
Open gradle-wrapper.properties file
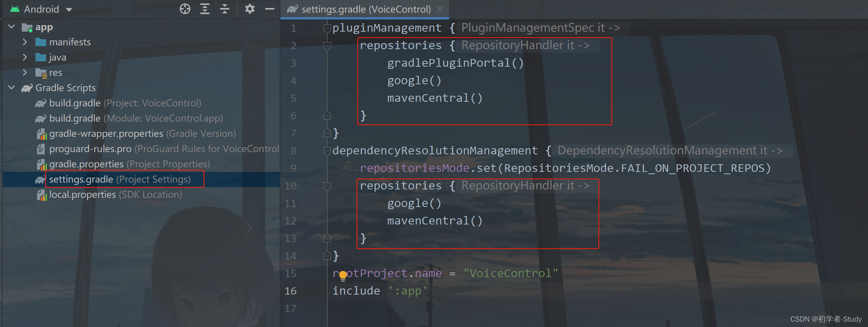coord(136,133)
